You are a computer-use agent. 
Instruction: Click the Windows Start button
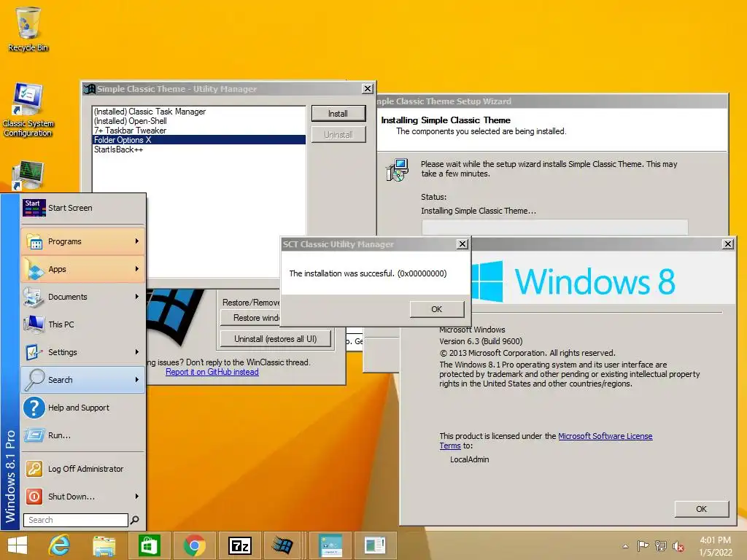coord(18,545)
